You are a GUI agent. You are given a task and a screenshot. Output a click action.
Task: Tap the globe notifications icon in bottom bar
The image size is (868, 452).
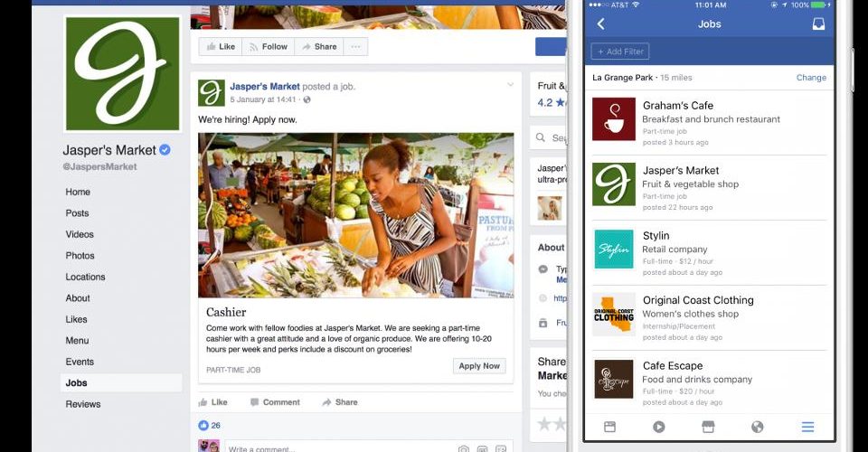[758, 427]
